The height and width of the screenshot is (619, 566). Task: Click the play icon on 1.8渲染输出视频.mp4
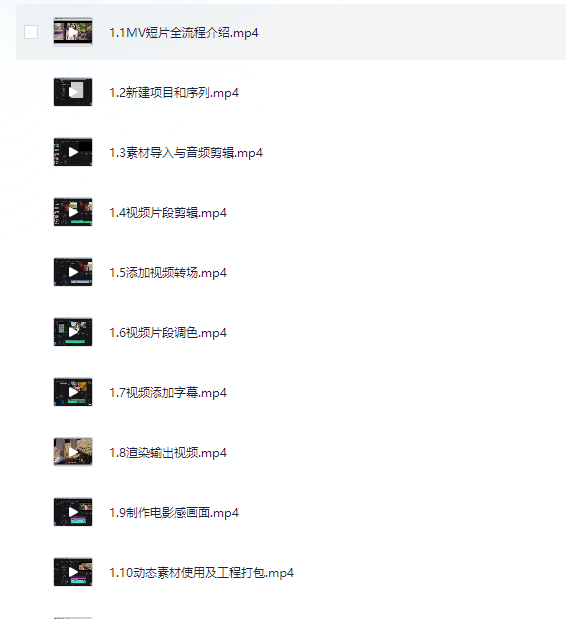click(x=73, y=452)
